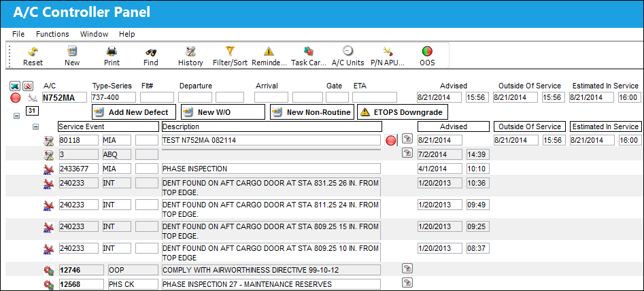Click the advised date 7/2/2014
644x291 pixels.
point(440,154)
